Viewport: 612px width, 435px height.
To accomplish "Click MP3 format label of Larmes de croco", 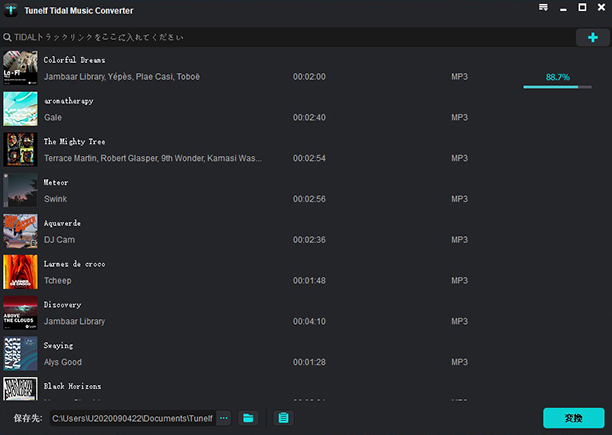I will (x=459, y=281).
